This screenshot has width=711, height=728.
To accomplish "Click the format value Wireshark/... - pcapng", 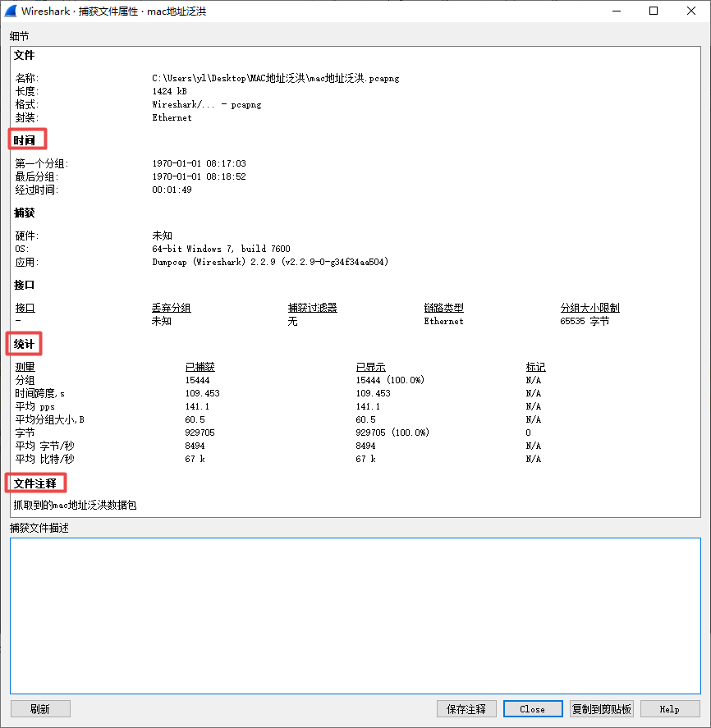I will [x=207, y=104].
